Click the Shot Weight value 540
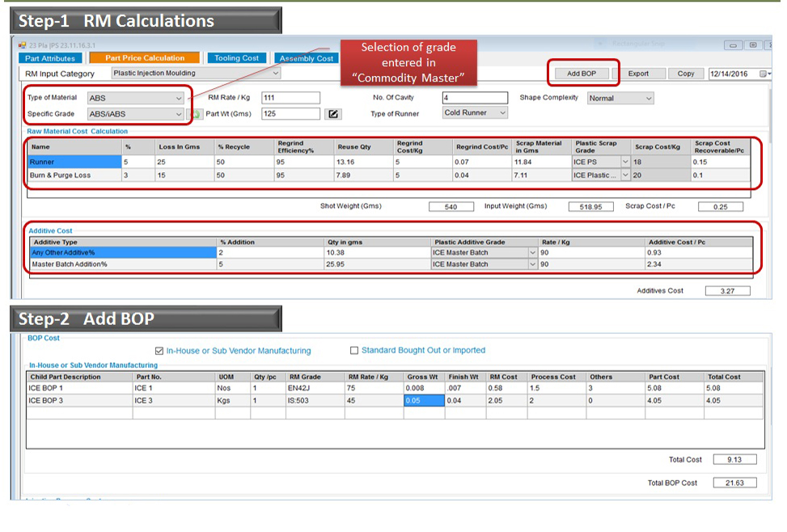Viewport: 787px width, 532px height. tap(451, 207)
